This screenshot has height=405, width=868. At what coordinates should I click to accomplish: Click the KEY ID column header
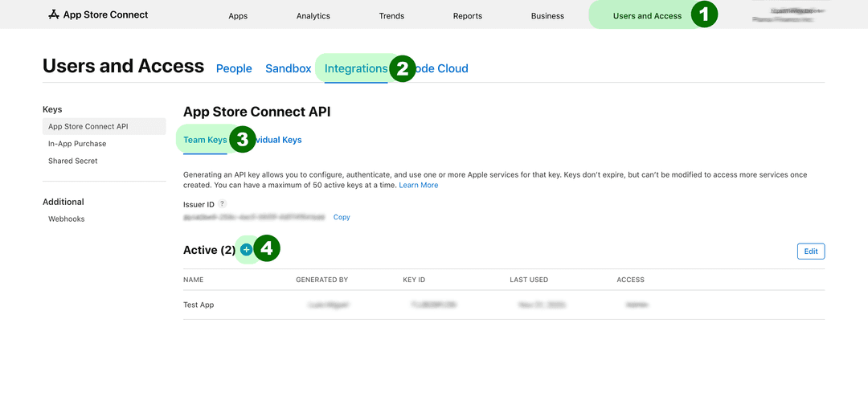point(414,280)
